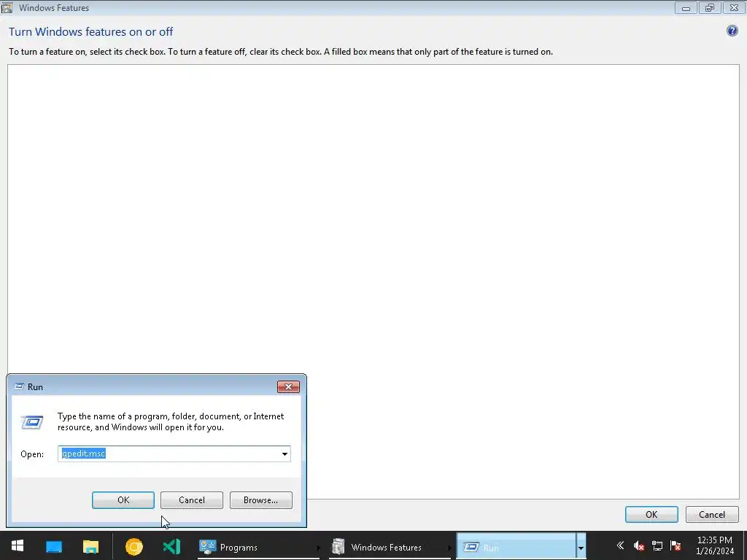Click OK in the Run dialog
747x560 pixels.
[x=123, y=500]
